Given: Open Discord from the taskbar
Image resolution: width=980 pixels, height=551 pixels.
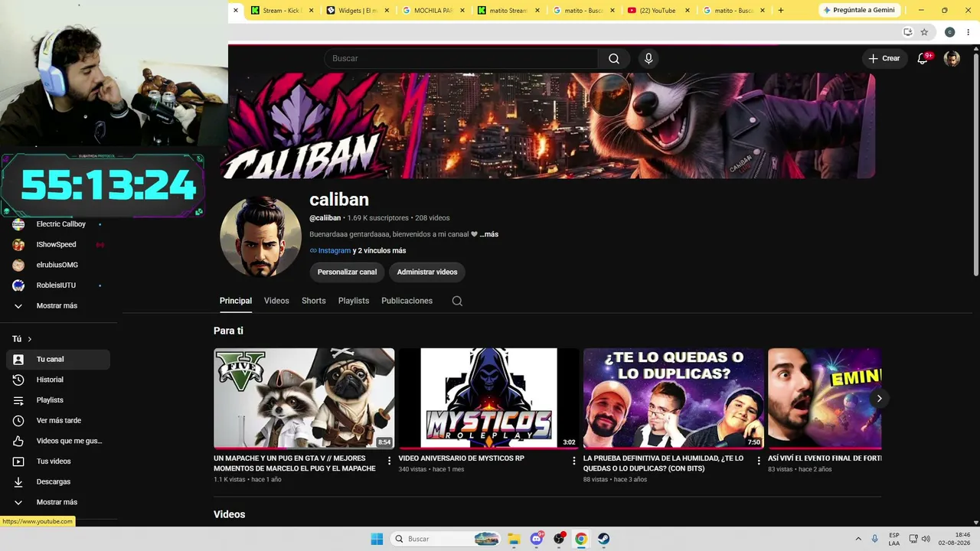Looking at the screenshot, I should point(537,539).
